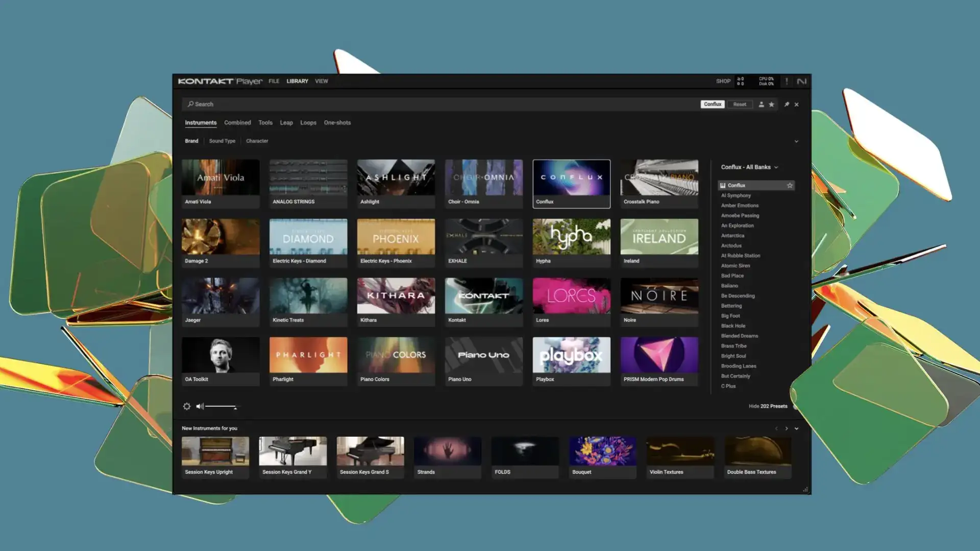Remove the Conflux filter tag
The height and width of the screenshot is (551, 980).
click(x=713, y=104)
